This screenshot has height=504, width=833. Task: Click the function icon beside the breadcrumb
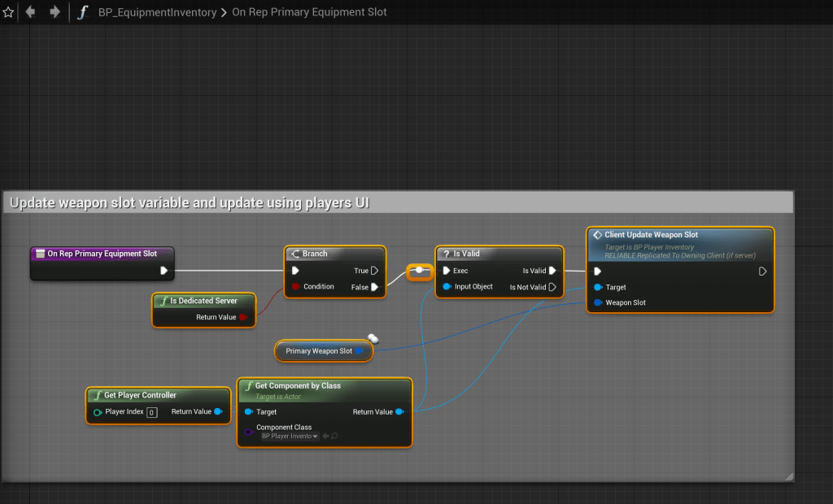point(82,12)
